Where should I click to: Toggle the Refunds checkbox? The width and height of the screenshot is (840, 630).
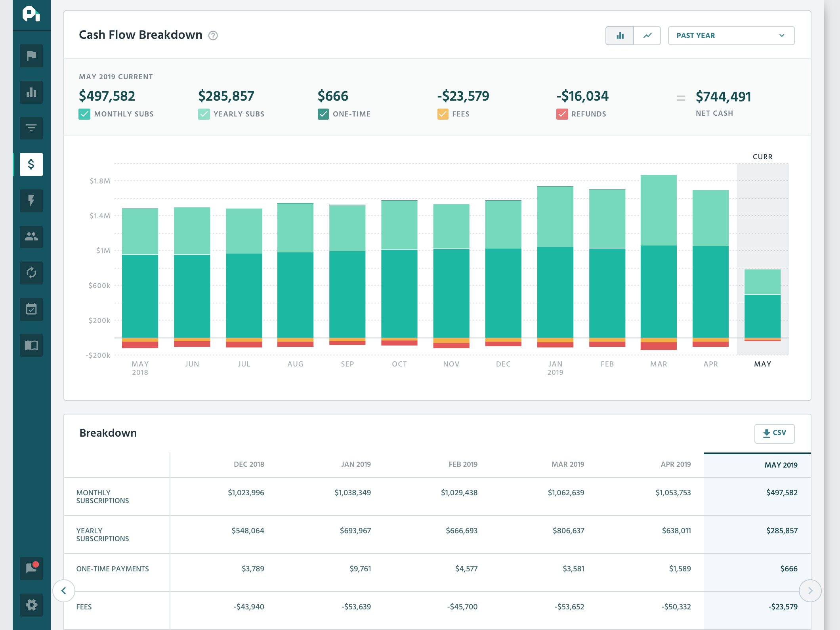(562, 114)
